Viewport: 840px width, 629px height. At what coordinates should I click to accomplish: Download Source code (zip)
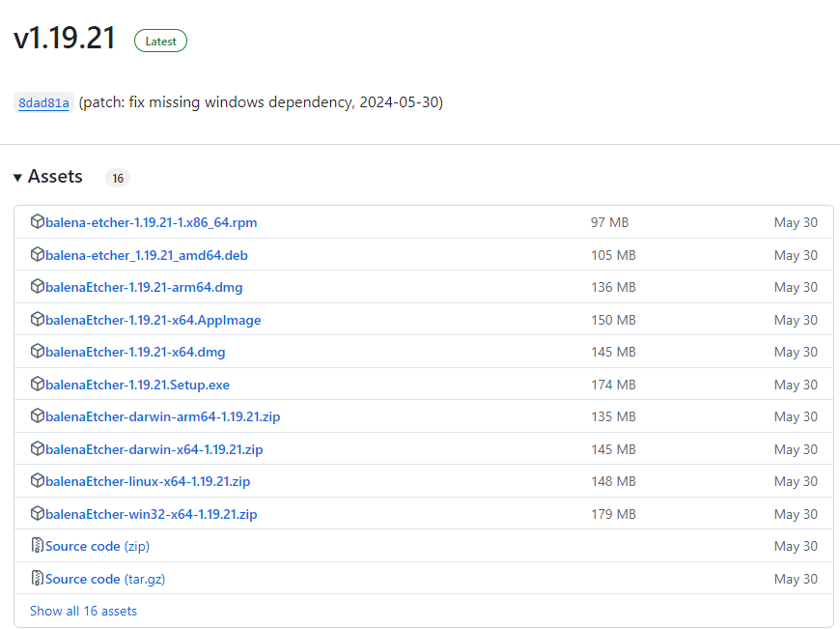98,547
